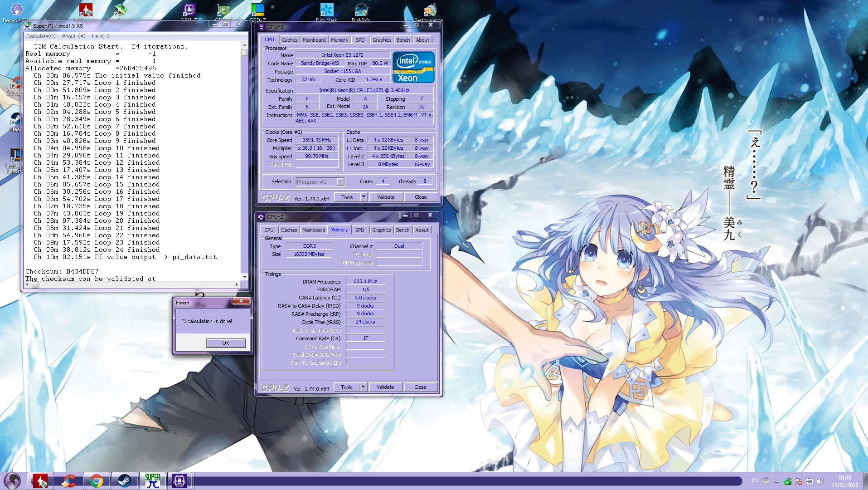The height and width of the screenshot is (490, 868).
Task: Click Super PI vertical scrollbar down arrow
Action: point(245,277)
